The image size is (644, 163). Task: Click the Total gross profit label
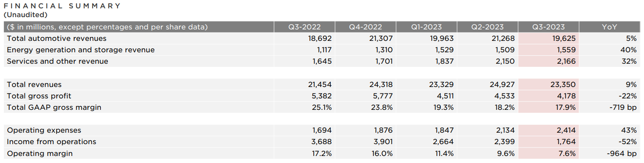coord(39,96)
